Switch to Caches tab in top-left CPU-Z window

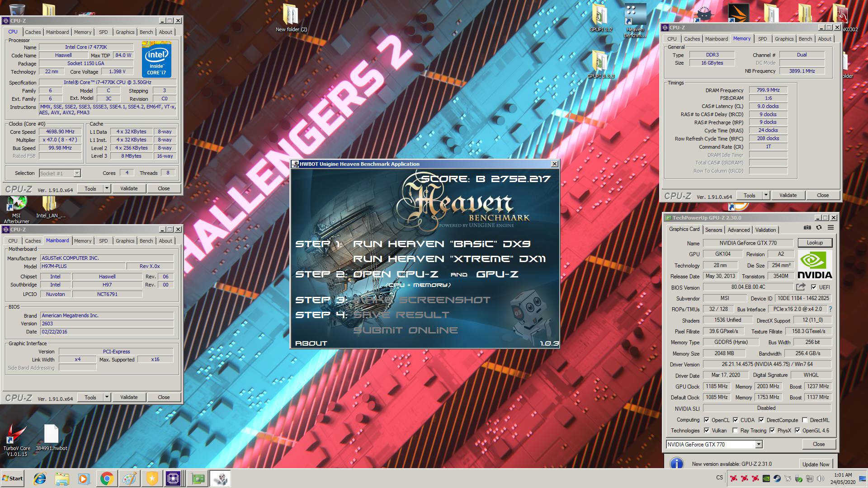click(33, 32)
